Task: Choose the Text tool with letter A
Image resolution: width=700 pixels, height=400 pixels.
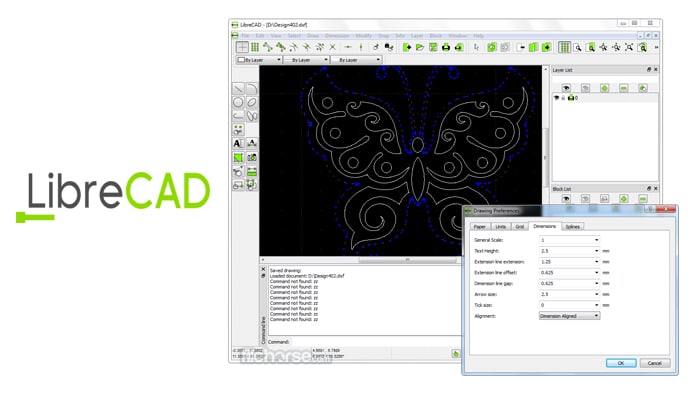Action: click(238, 143)
